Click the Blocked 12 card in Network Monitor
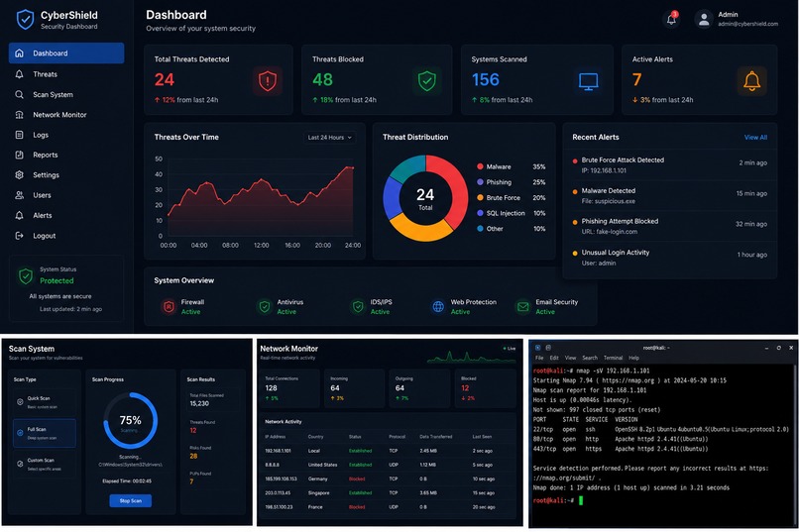Screen dimensions: 799x532 coord(486,388)
